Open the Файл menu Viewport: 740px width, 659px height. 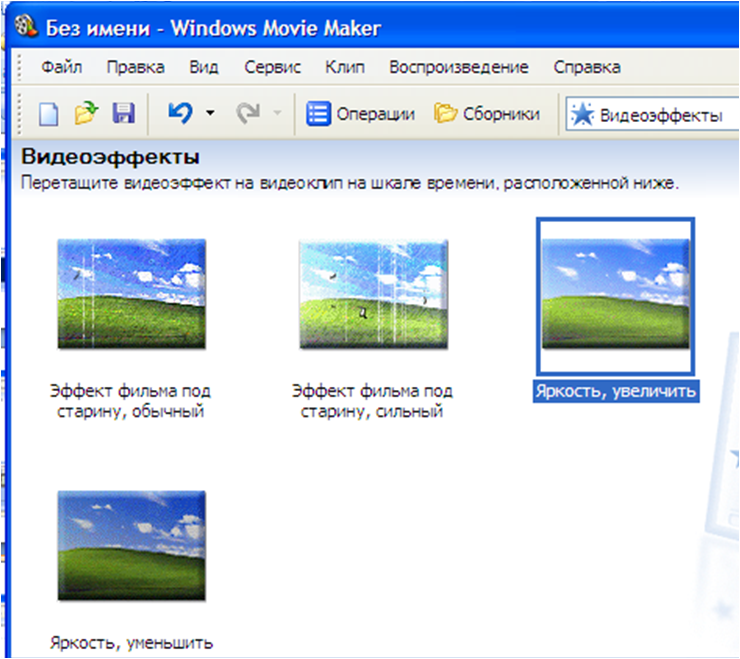point(61,67)
